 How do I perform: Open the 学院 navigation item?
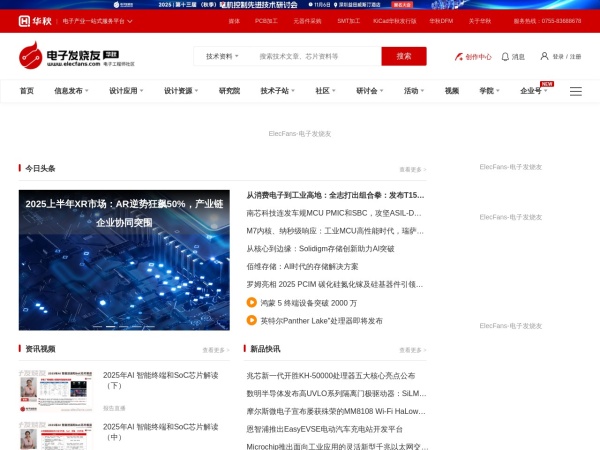[x=489, y=91]
